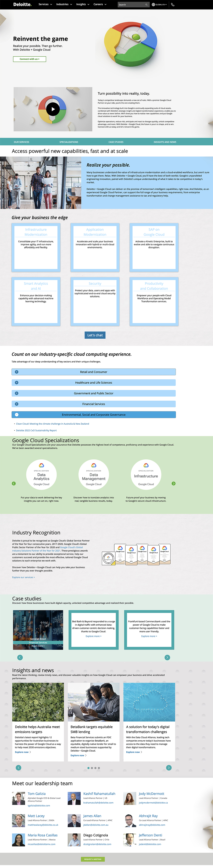Select the Data Analytics specialization badge
This screenshot has height=868, width=213.
click(41, 474)
